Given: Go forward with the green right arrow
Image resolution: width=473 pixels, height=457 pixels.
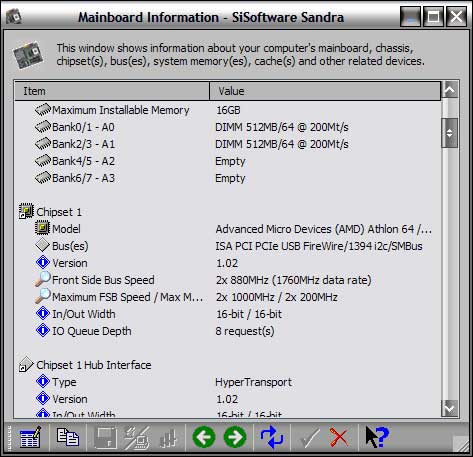Looking at the screenshot, I should (235, 437).
